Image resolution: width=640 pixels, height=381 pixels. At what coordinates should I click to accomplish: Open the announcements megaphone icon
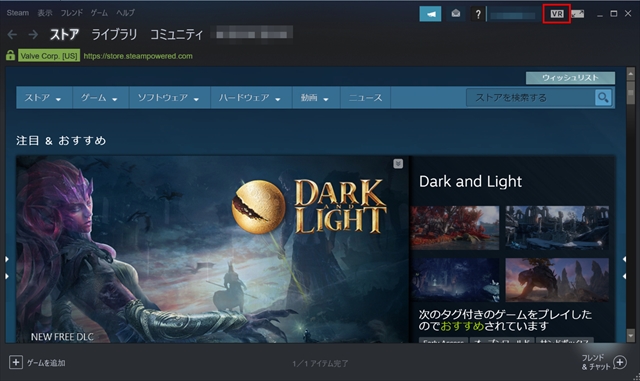coord(430,14)
